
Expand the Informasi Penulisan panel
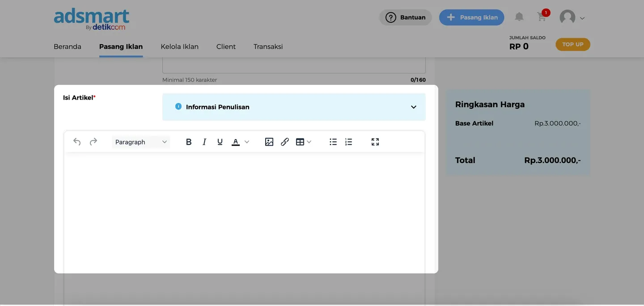pyautogui.click(x=413, y=107)
